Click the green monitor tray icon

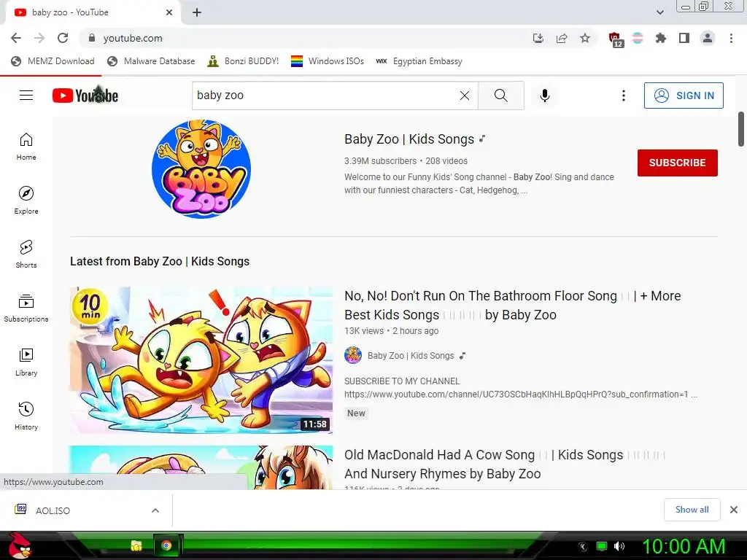coord(602,546)
